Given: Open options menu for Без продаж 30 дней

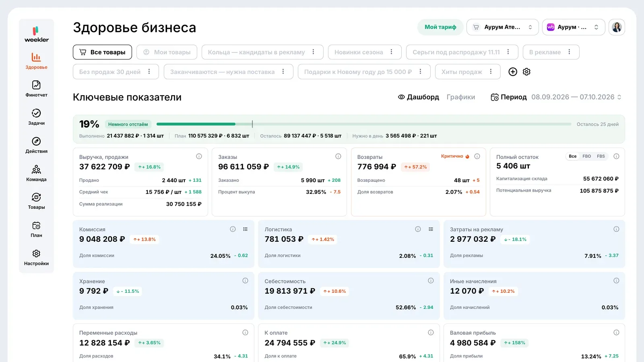Looking at the screenshot, I should 149,72.
